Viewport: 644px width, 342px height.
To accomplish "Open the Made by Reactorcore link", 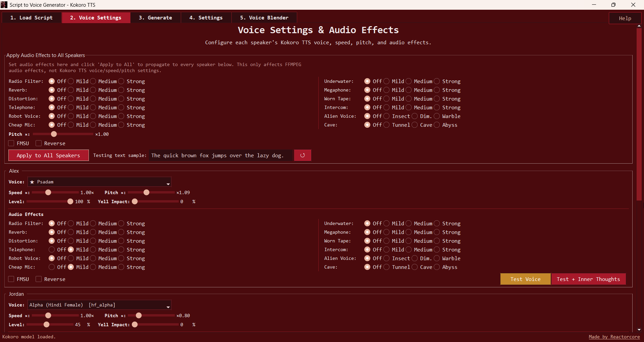I will click(x=614, y=337).
